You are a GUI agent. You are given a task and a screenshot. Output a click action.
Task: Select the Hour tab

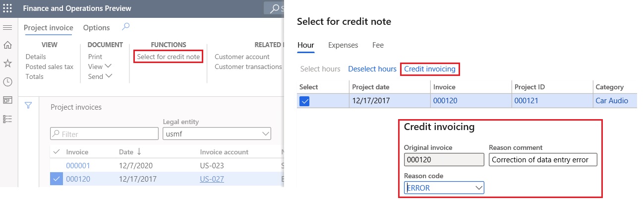pos(306,45)
